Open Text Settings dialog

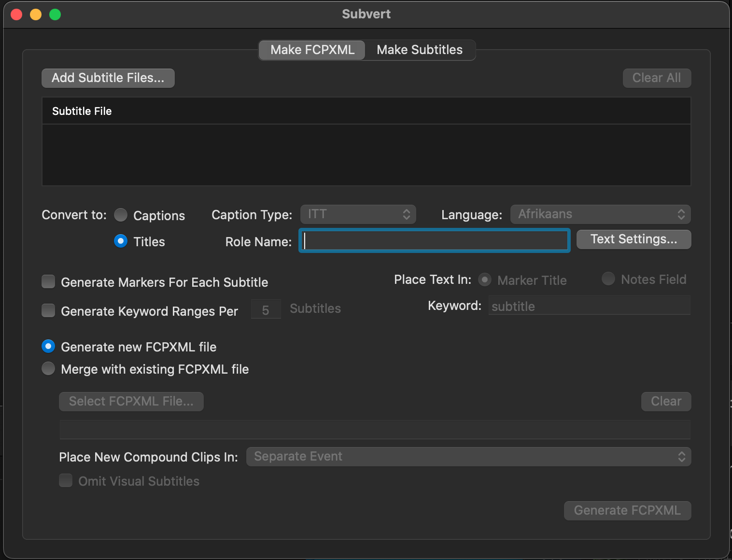coord(633,239)
